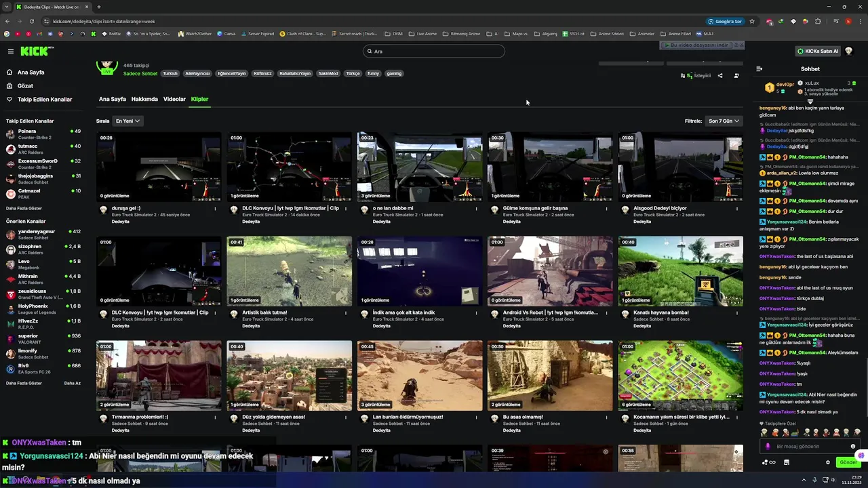
Task: Open HolyPhoenix channel in sidebar
Action: pyautogui.click(x=43, y=308)
